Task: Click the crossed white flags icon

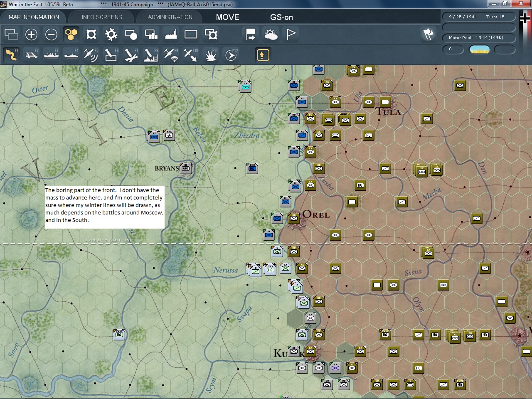Action: 428,34
